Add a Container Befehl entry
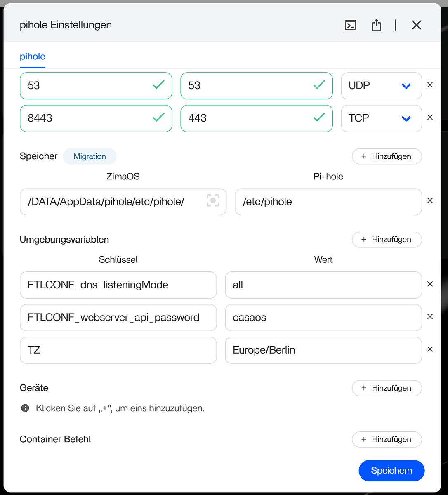Viewport: 448px width, 495px height. click(387, 440)
